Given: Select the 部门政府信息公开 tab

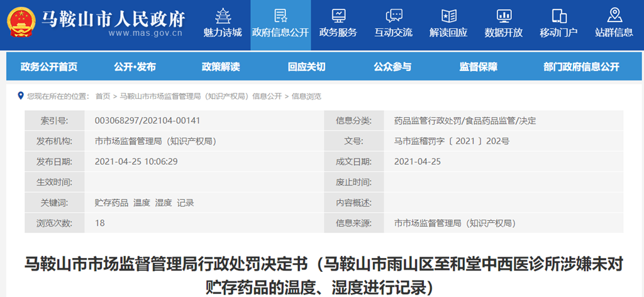Looking at the screenshot, I should 581,67.
